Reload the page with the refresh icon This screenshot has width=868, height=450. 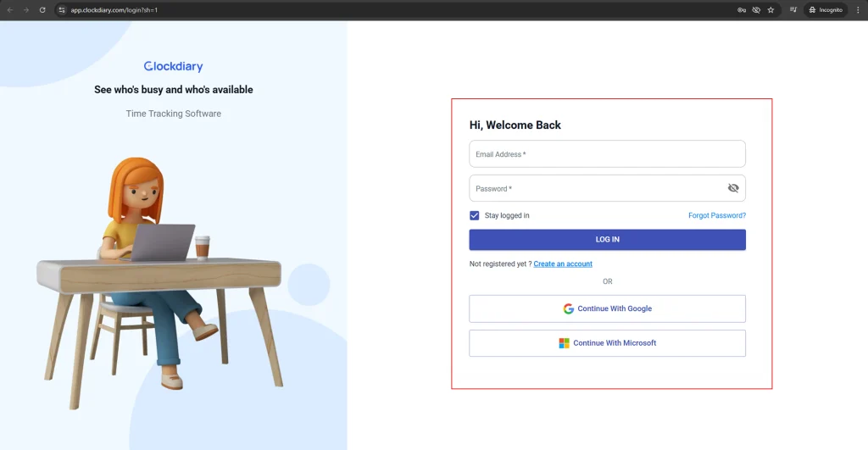(x=42, y=10)
